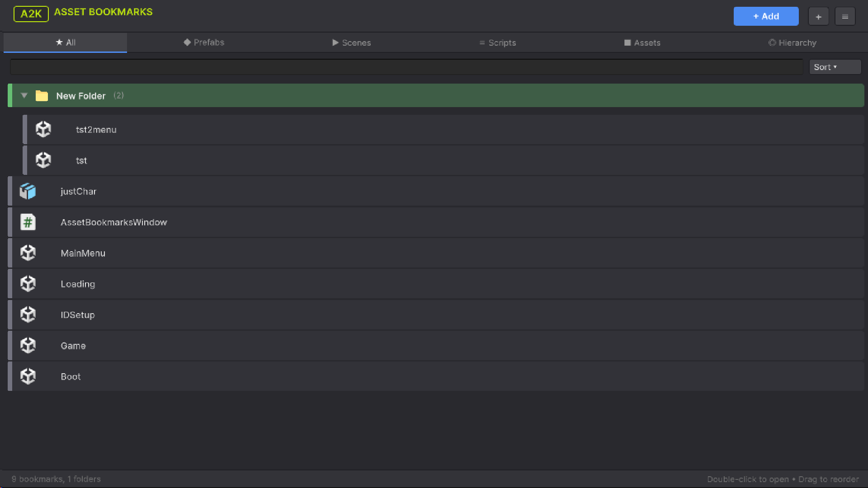Collapse the New Folder disclosure triangle

[24, 96]
